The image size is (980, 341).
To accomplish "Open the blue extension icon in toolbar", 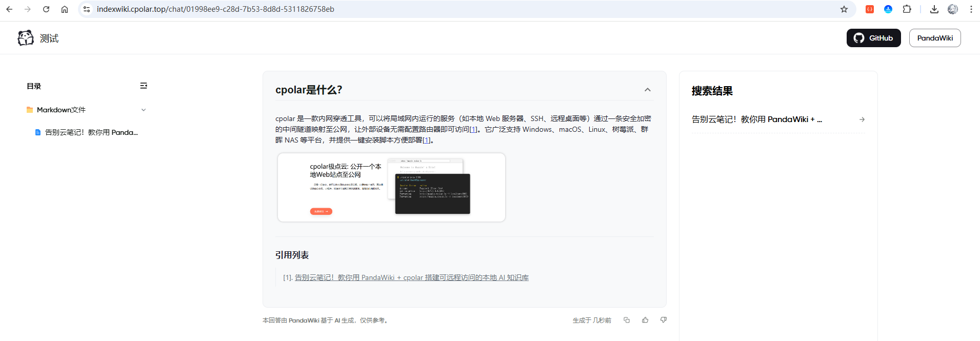I will coord(888,9).
